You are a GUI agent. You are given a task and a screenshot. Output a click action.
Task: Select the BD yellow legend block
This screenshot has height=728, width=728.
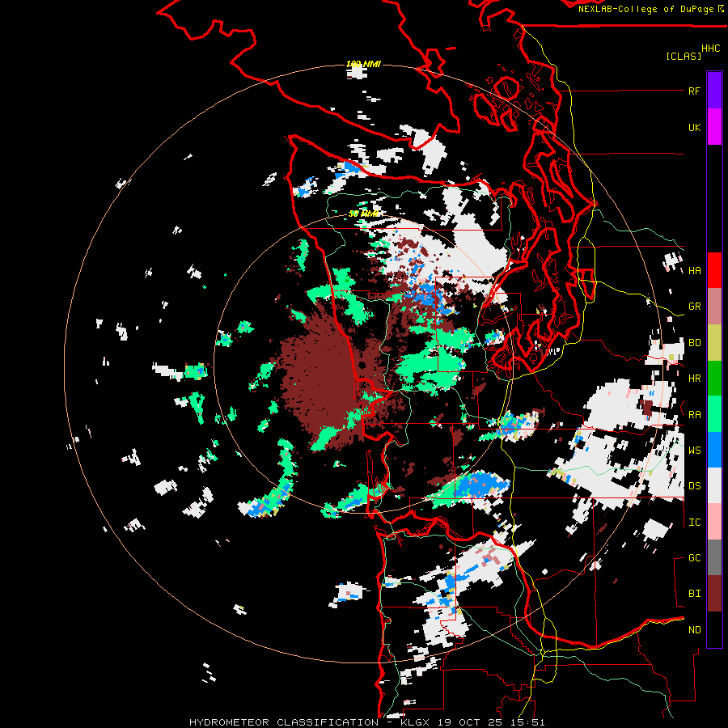tap(714, 342)
